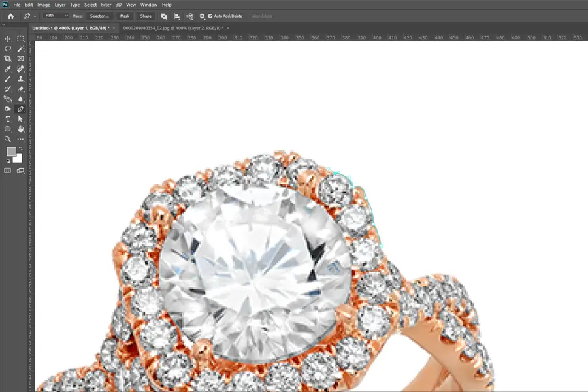Toggle the Auto Add/Delete checkbox

[210, 16]
